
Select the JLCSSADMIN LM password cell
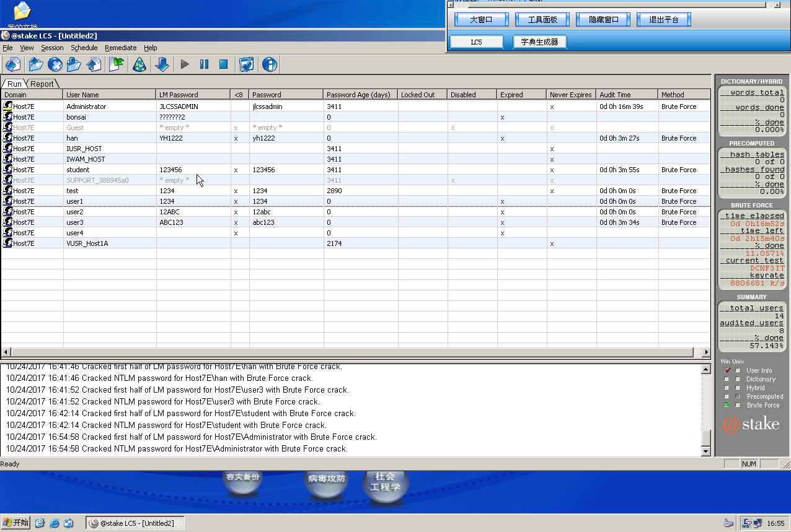click(x=193, y=107)
